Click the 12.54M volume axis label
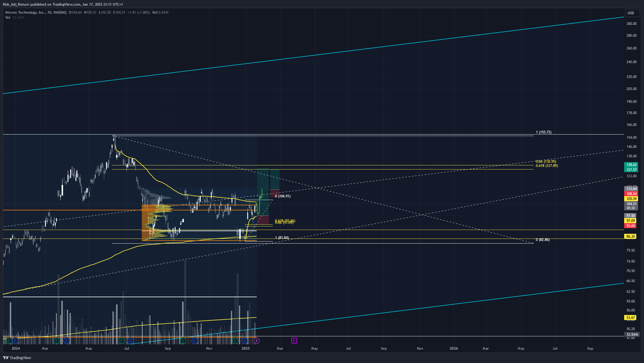This screenshot has width=644, height=363. click(632, 335)
